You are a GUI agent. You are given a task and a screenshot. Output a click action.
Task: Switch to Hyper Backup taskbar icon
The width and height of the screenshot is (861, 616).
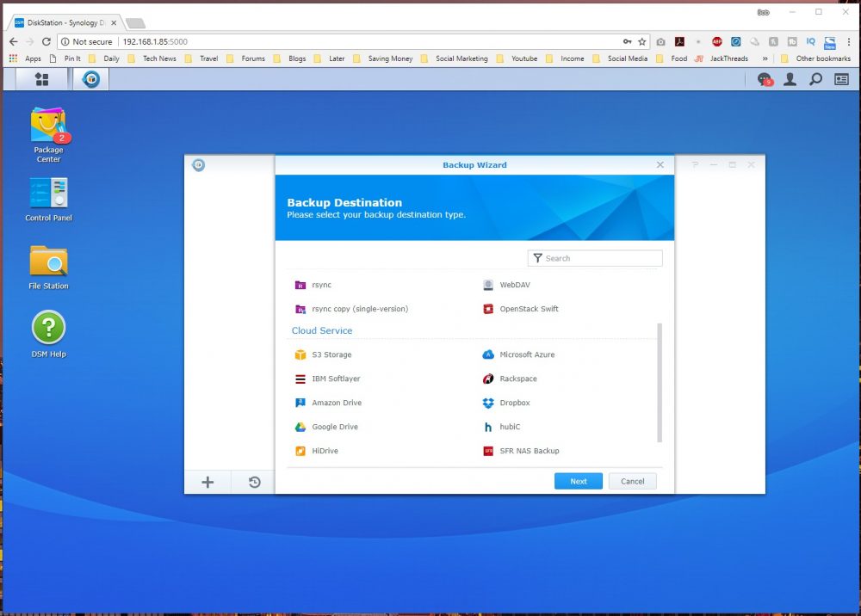pos(91,79)
